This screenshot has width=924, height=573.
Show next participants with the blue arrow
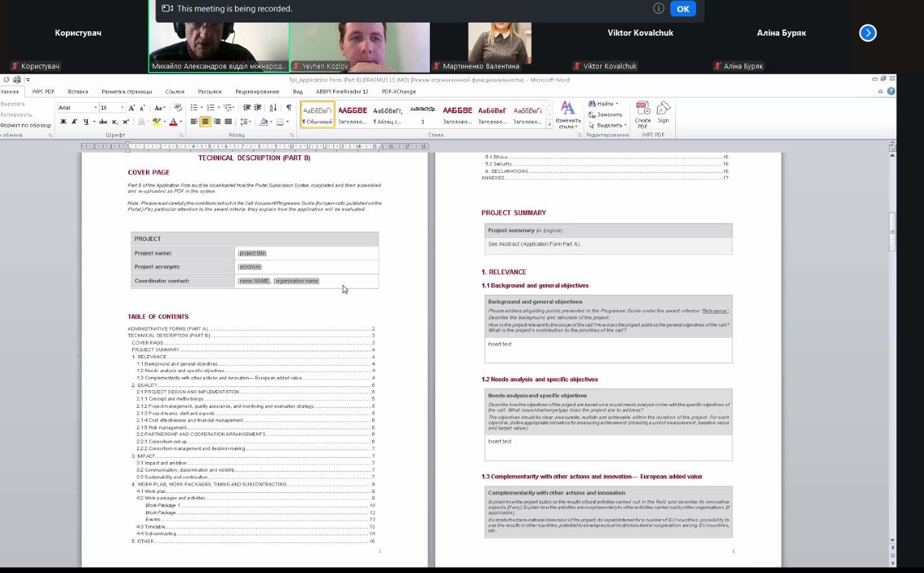pos(868,33)
